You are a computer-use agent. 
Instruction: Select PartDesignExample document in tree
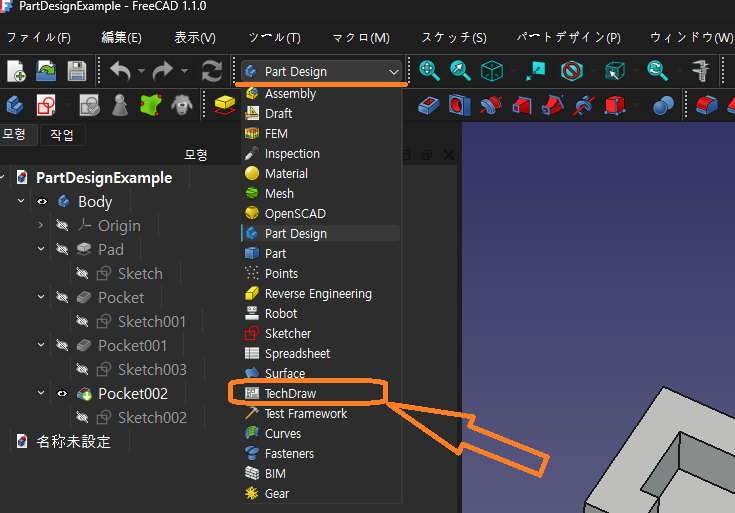[x=104, y=178]
